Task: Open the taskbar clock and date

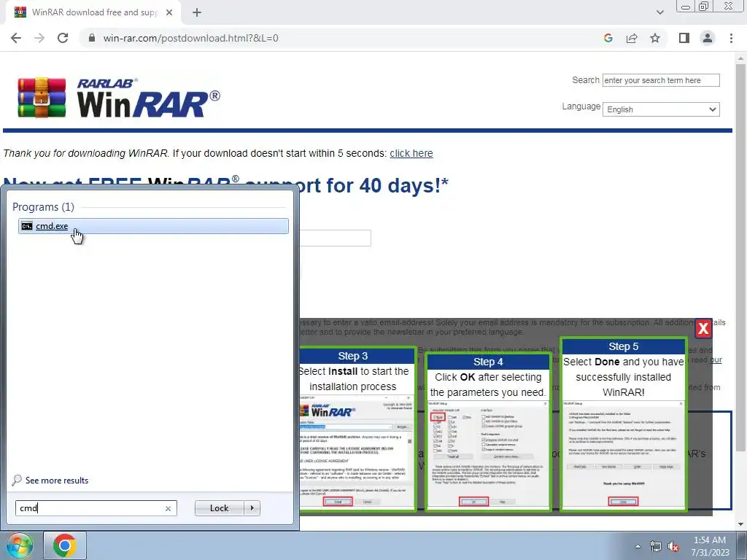Action: click(x=710, y=546)
